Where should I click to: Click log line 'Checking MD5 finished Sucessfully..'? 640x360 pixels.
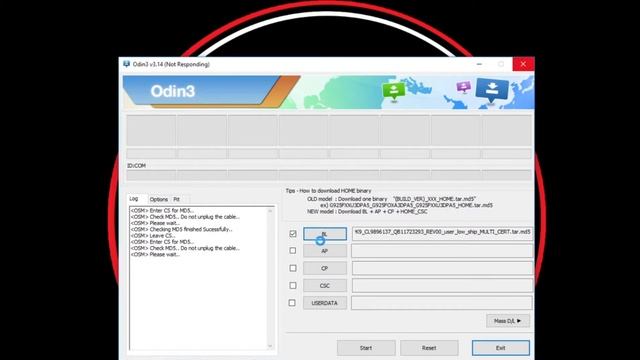point(182,229)
